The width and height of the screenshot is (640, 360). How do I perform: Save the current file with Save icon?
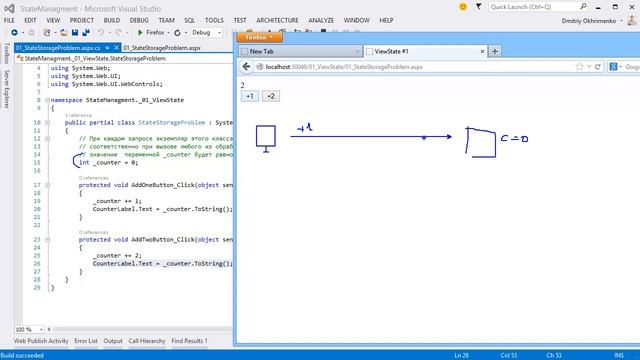75,32
